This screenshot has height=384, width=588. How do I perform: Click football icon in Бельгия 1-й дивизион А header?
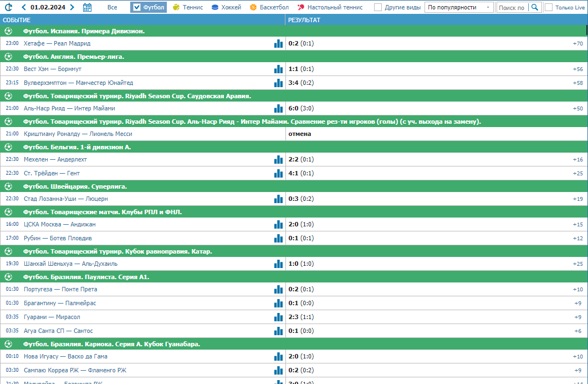click(x=8, y=147)
